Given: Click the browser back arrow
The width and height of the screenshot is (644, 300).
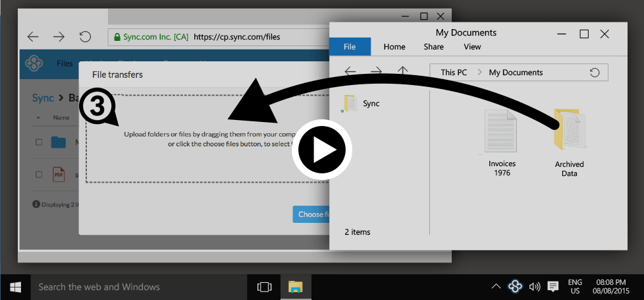Looking at the screenshot, I should pos(33,37).
